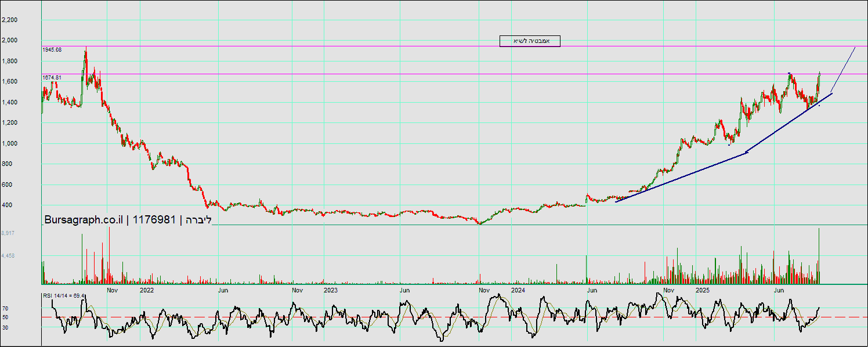The width and height of the screenshot is (868, 347).
Task: Select the thin blue projection line at far right
Action: 844,68
